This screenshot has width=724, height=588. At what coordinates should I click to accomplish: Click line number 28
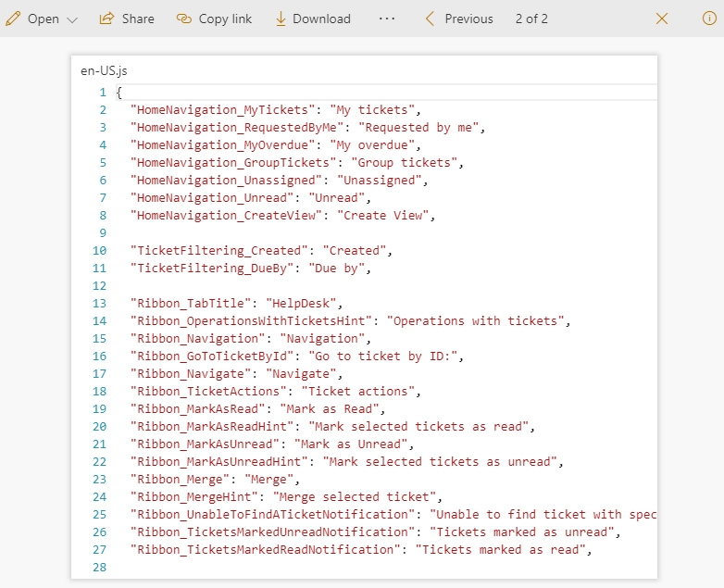[99, 568]
